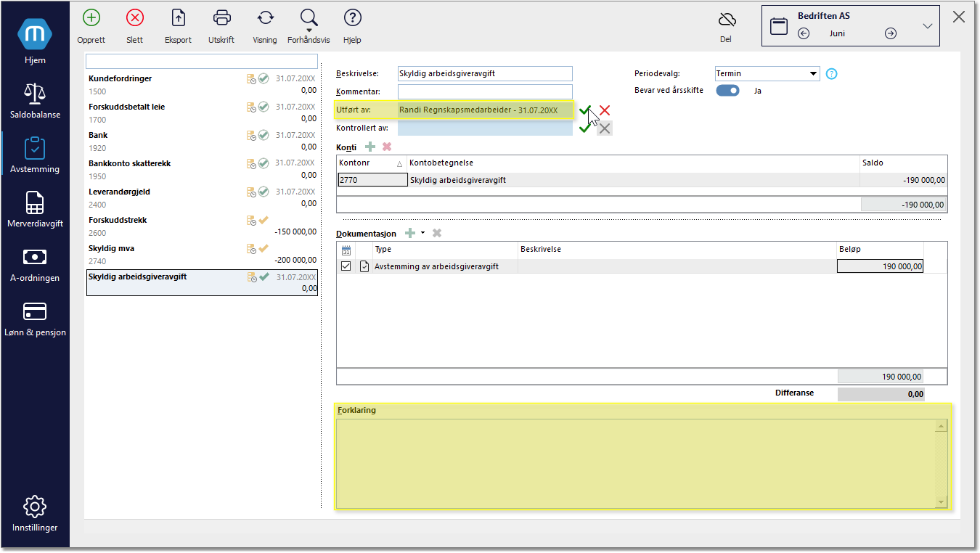Click the Type column header

444,250
